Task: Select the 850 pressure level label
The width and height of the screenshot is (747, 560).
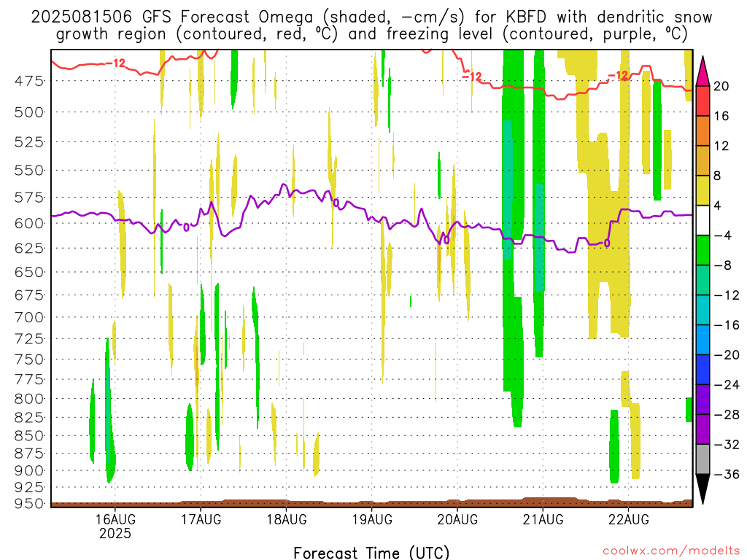Action: (29, 436)
